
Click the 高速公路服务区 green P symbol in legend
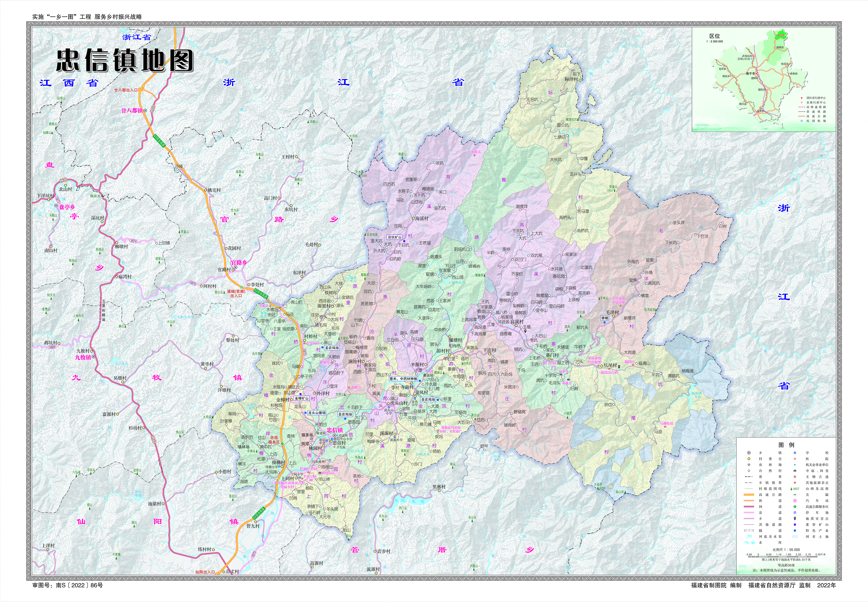(795, 507)
